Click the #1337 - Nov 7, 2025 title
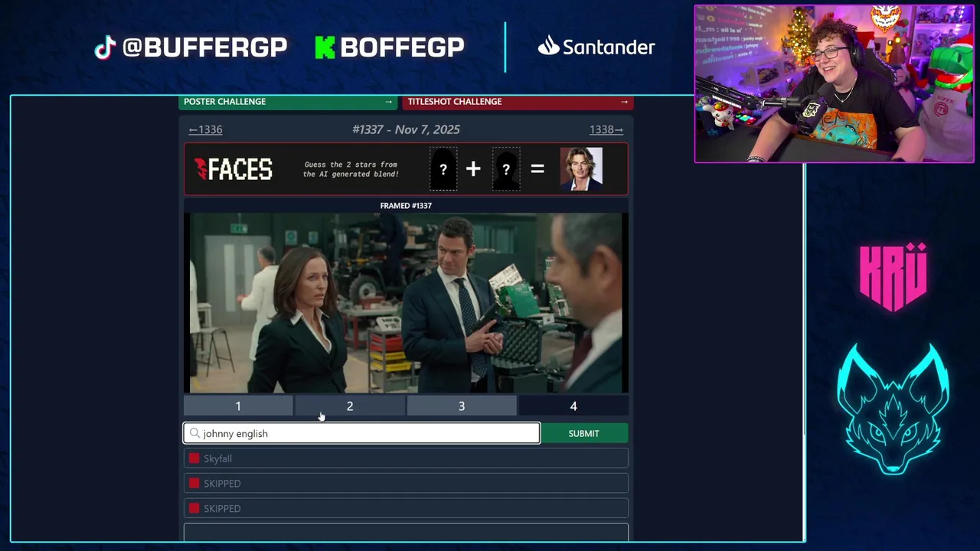 (x=406, y=129)
